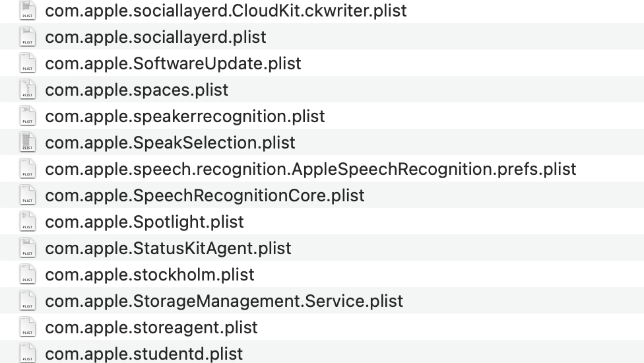Select the com.apple.StatusKitAgent.plist file icon
The image size is (644, 363).
tap(28, 247)
